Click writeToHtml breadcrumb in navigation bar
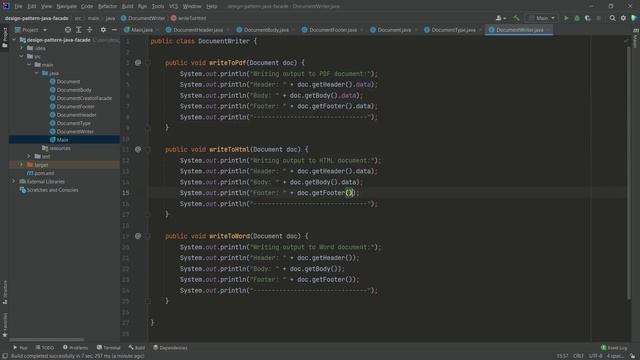The image size is (640, 360). pos(189,18)
